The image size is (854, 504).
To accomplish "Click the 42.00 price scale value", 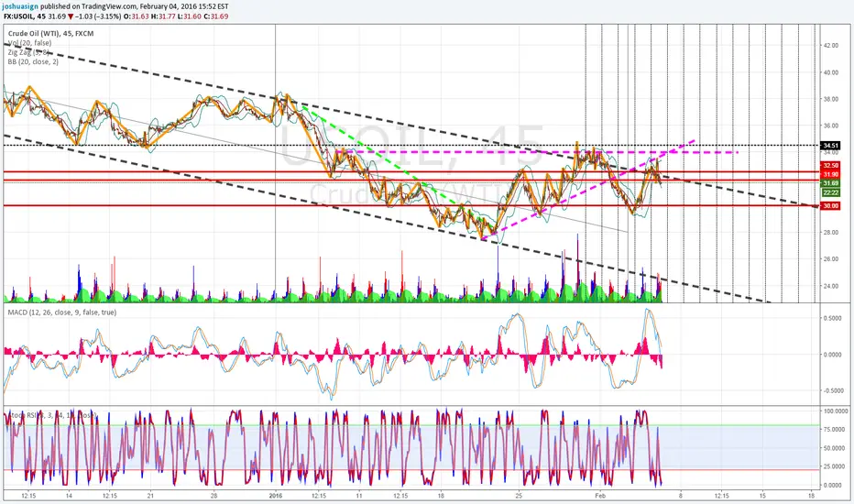I will (x=830, y=45).
